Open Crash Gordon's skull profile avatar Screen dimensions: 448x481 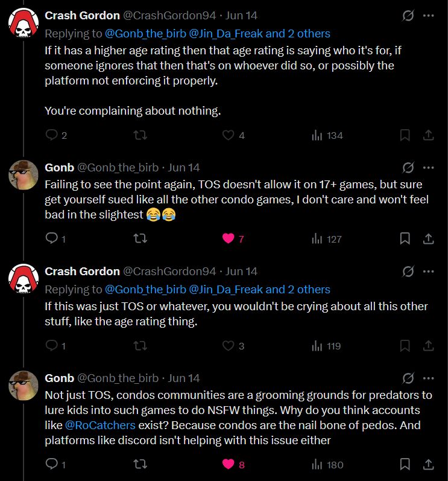pyautogui.click(x=24, y=23)
